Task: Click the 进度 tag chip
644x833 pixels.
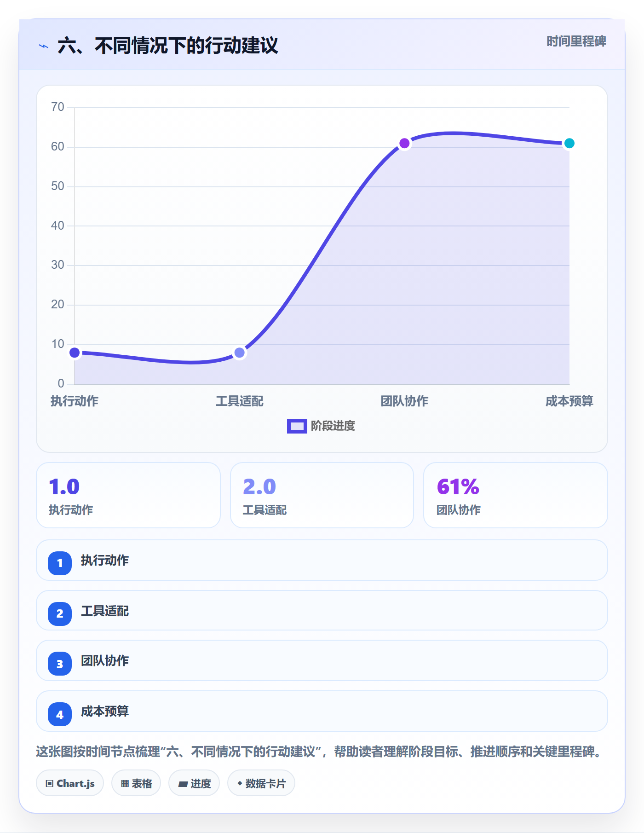Action: pyautogui.click(x=194, y=783)
